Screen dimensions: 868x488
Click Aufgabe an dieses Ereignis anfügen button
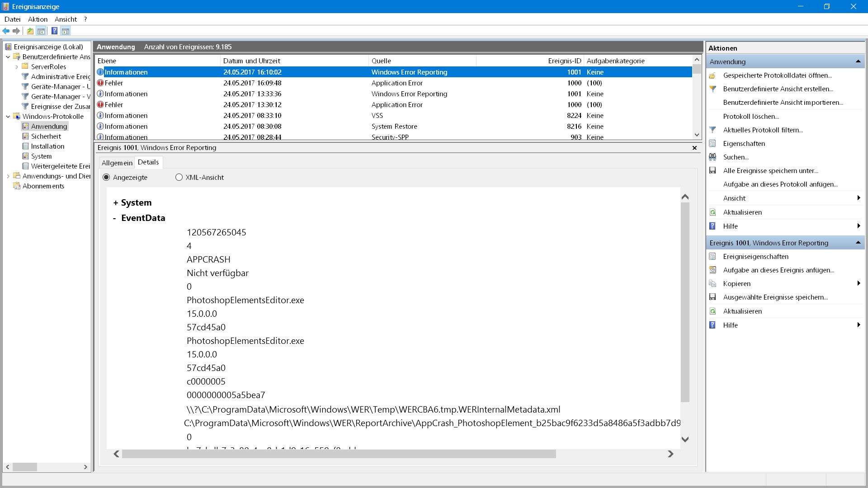click(x=778, y=270)
